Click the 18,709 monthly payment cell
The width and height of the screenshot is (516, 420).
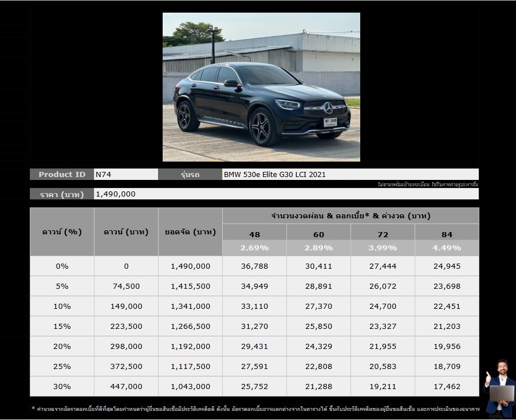point(447,366)
